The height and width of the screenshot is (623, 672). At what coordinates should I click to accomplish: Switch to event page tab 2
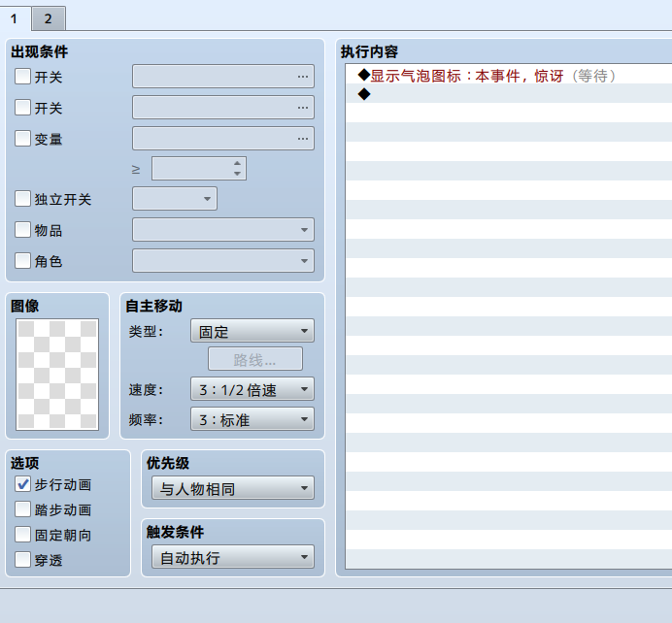tap(48, 18)
